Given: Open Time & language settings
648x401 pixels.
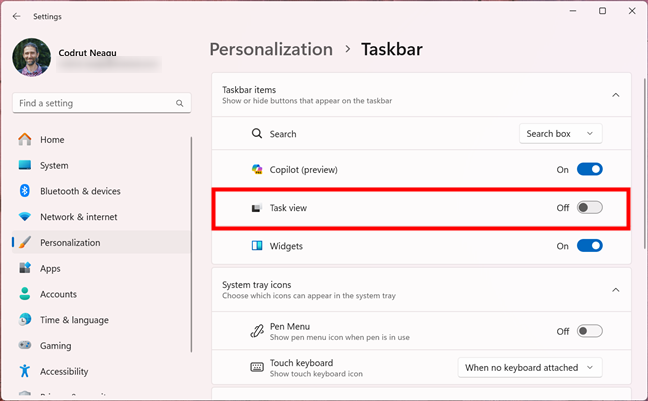Looking at the screenshot, I should (x=101, y=320).
